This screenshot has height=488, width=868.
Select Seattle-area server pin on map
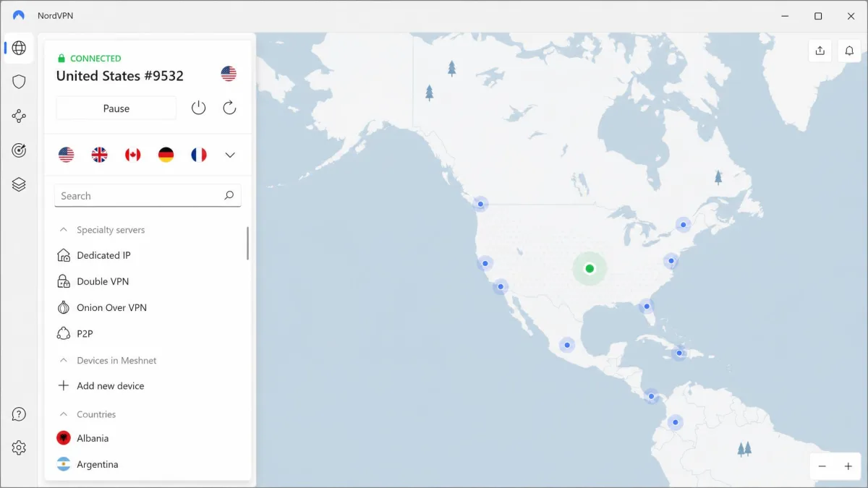480,204
